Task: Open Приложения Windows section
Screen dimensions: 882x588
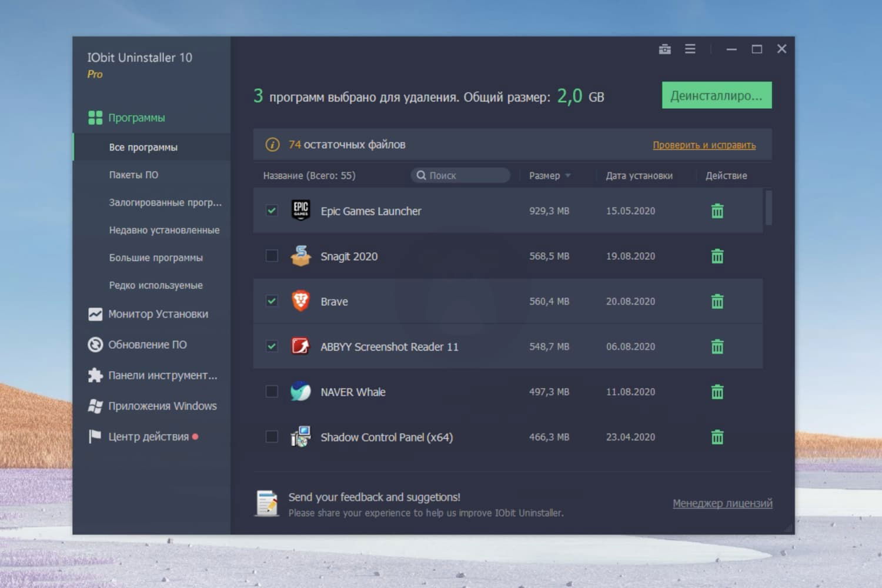Action: tap(96, 406)
